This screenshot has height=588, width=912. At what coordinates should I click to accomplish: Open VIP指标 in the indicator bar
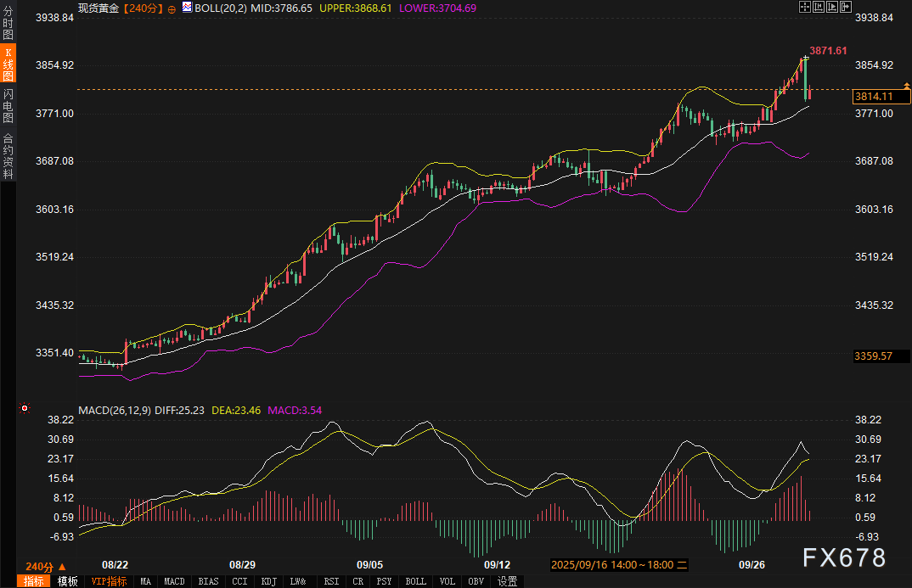click(x=109, y=581)
